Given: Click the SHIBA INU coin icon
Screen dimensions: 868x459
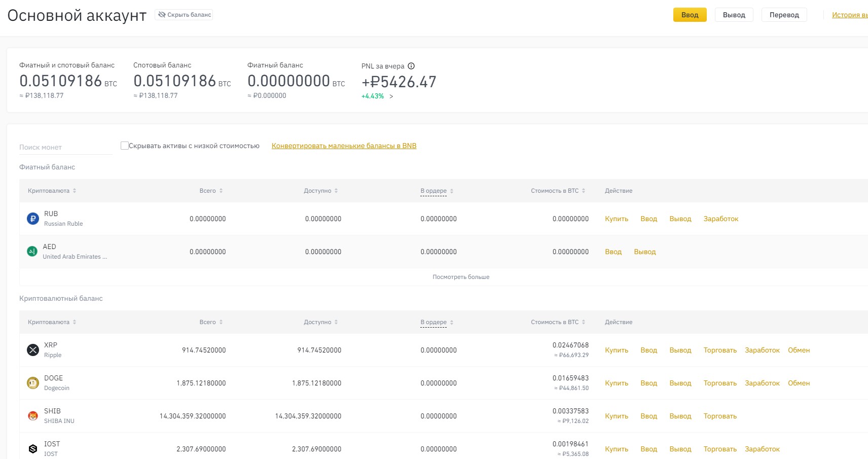Looking at the screenshot, I should (33, 416).
